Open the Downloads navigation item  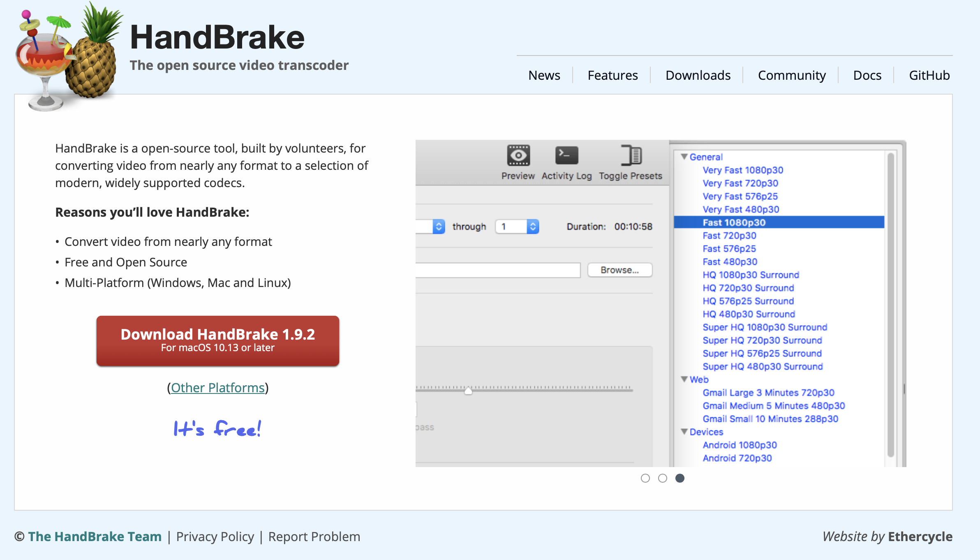tap(698, 75)
